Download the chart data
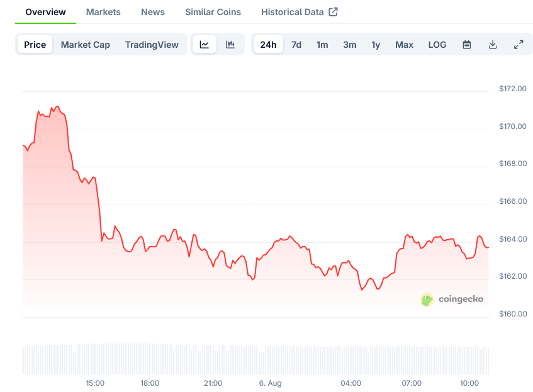The width and height of the screenshot is (533, 392). point(493,45)
